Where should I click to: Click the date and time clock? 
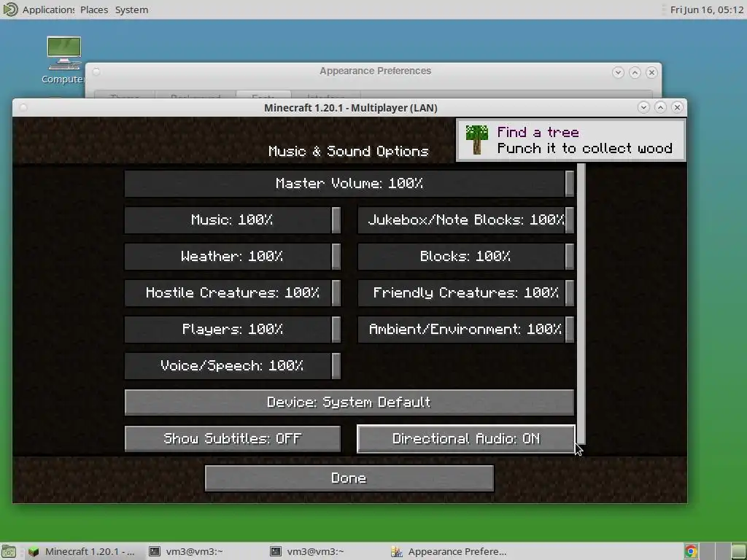point(706,9)
